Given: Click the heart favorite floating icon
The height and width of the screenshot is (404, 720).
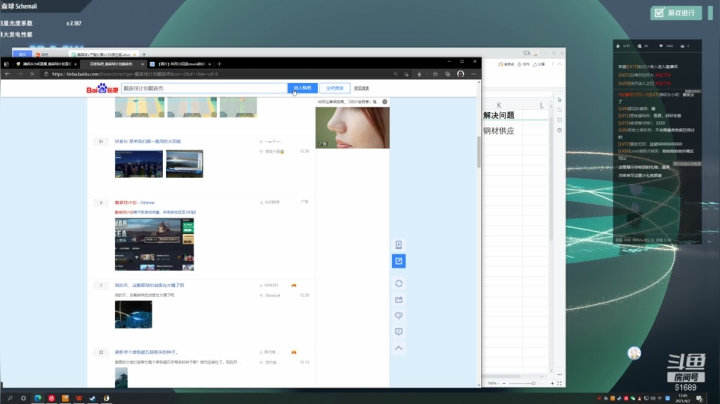Looking at the screenshot, I should 399,315.
